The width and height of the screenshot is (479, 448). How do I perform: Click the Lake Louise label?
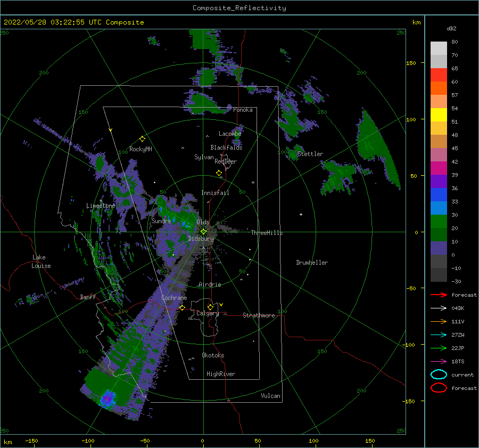42,262
